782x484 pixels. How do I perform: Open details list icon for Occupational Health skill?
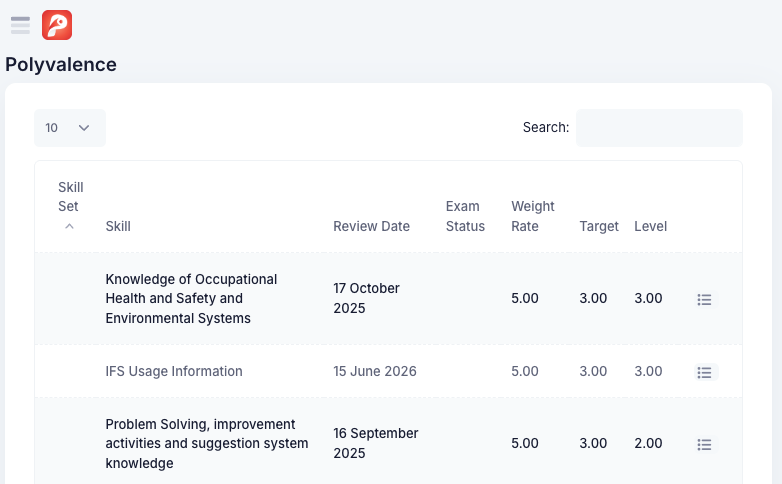click(x=705, y=299)
